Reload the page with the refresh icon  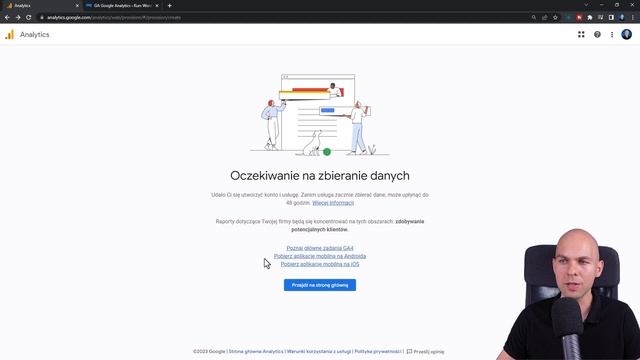29,18
